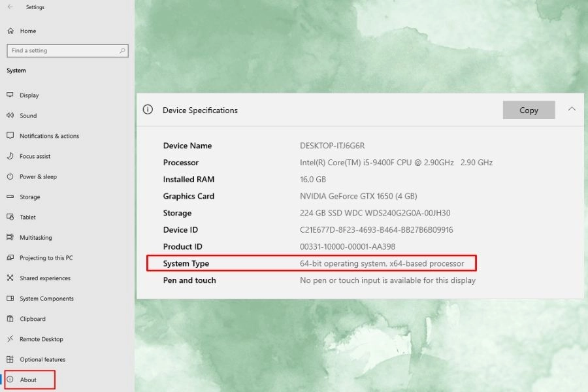Viewport: 588px width, 392px height.
Task: Click the Home house icon
Action: coord(10,31)
